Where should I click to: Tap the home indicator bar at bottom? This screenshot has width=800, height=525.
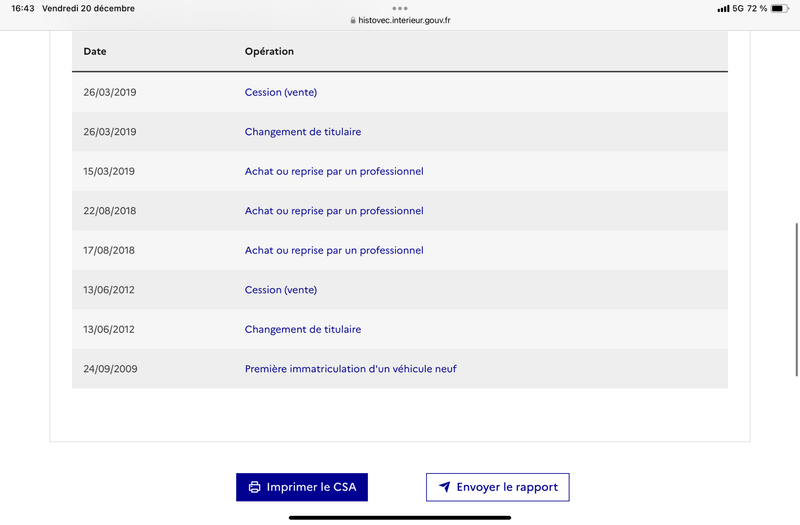click(x=400, y=518)
